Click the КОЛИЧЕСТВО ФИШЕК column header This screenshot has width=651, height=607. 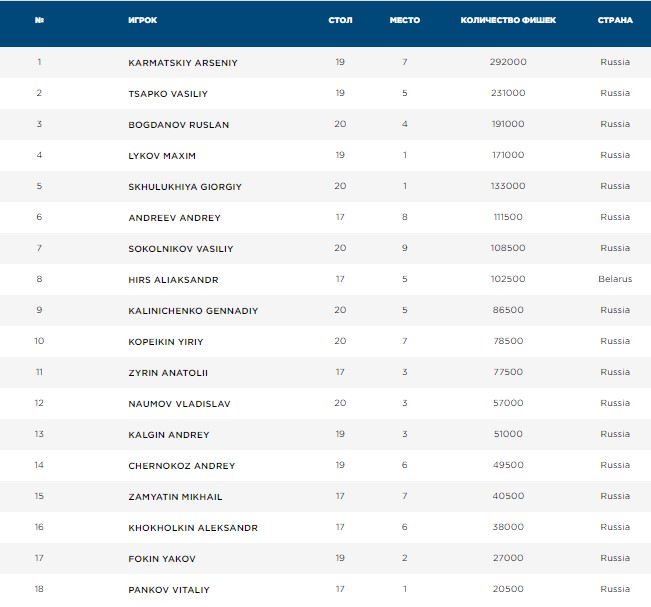click(x=508, y=20)
